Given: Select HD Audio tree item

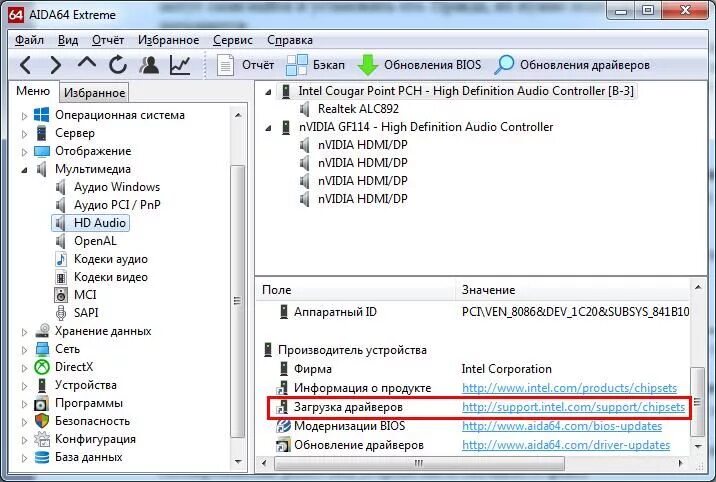Looking at the screenshot, I should [x=90, y=223].
